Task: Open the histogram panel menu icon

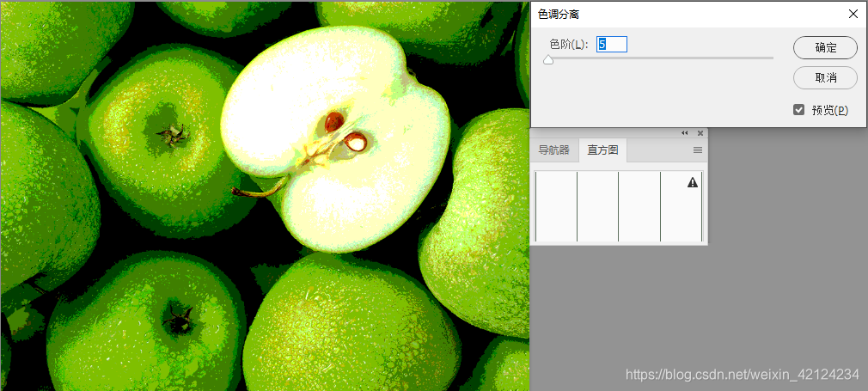Action: pyautogui.click(x=698, y=150)
